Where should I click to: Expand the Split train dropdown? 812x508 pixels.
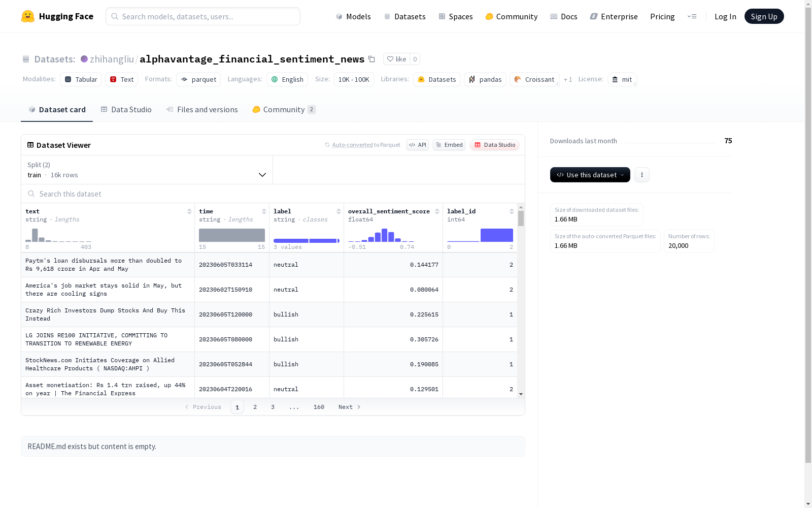click(147, 170)
